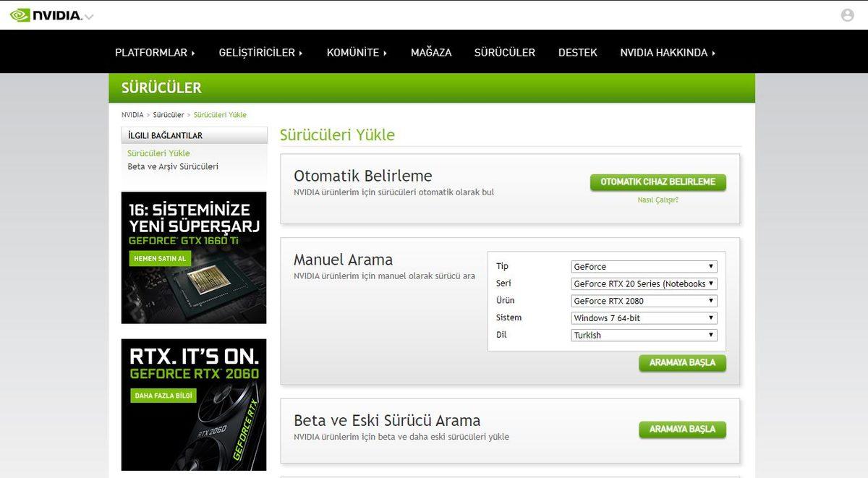Click Sürücüler in the breadcrumb trail
The image size is (868, 478).
click(168, 114)
